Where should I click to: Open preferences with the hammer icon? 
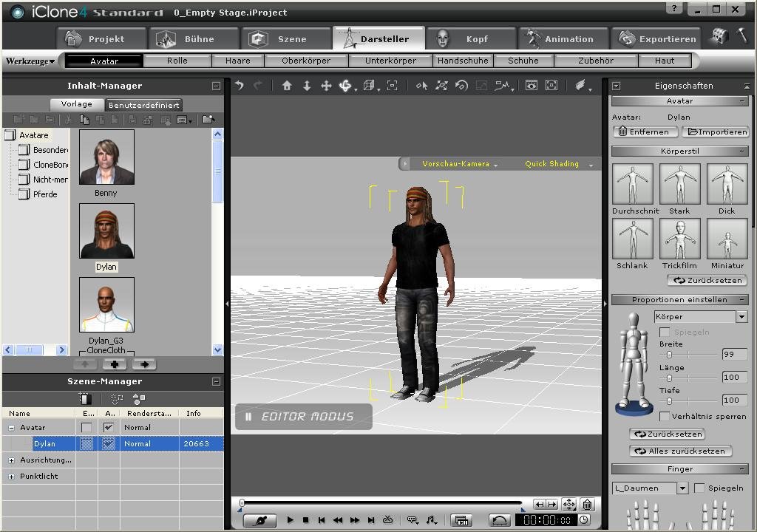[741, 35]
